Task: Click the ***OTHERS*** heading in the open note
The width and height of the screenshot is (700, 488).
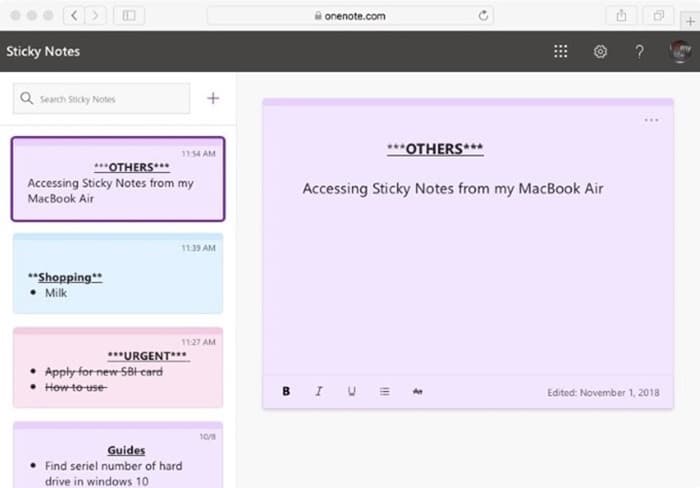Action: [x=435, y=149]
